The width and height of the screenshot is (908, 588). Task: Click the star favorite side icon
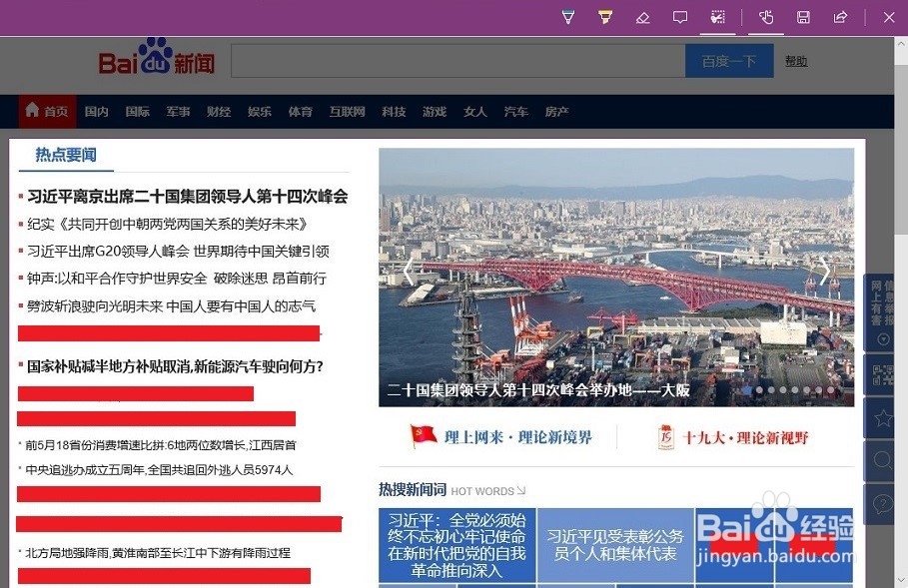tap(882, 418)
